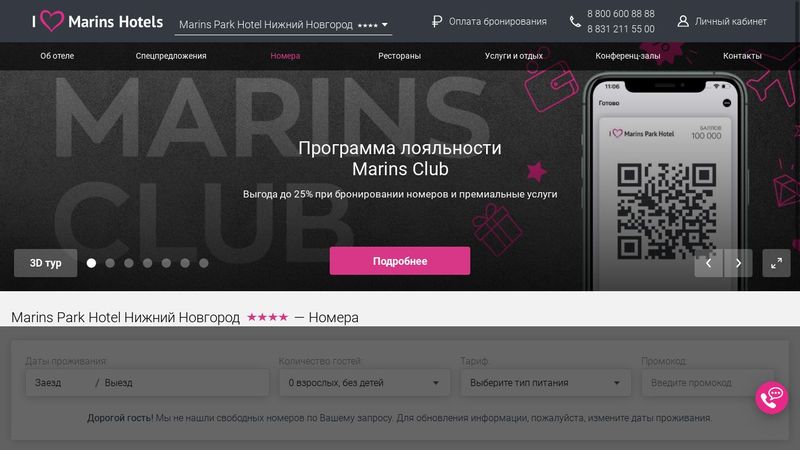Advance to the next slide with right arrow
Viewport: 800px width, 450px height.
point(738,263)
